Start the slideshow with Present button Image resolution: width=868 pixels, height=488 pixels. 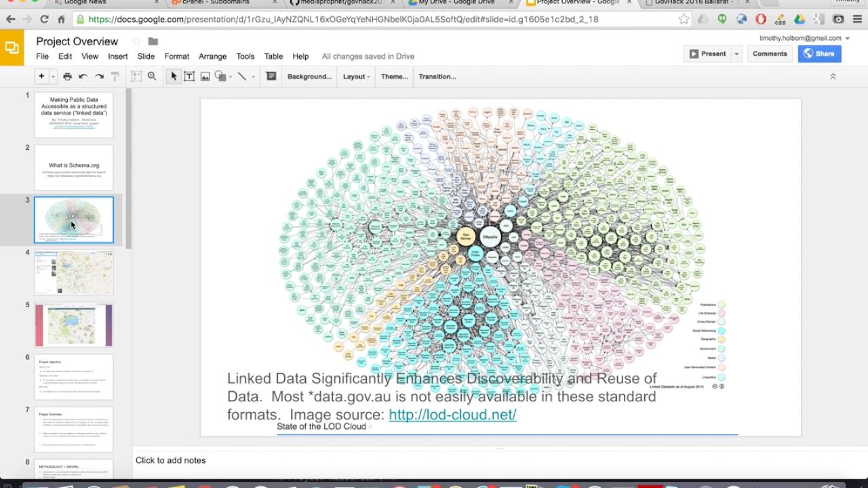click(708, 54)
